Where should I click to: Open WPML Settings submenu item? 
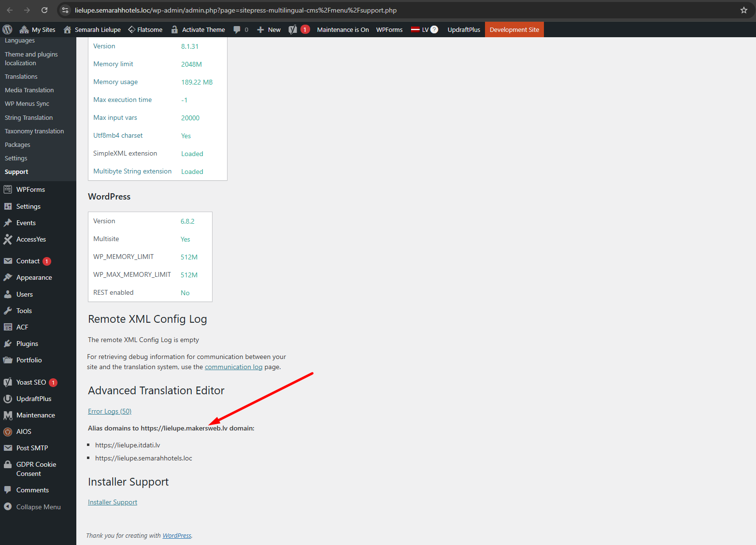point(16,158)
